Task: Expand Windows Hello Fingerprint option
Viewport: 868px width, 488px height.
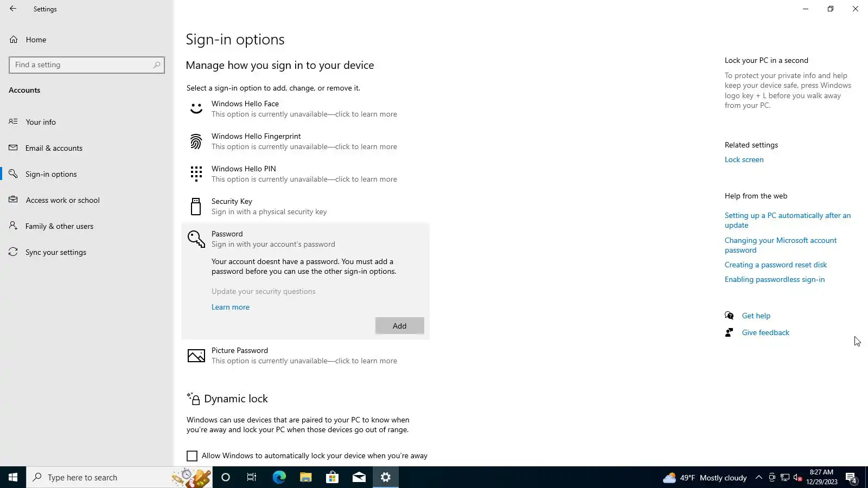Action: click(x=305, y=142)
